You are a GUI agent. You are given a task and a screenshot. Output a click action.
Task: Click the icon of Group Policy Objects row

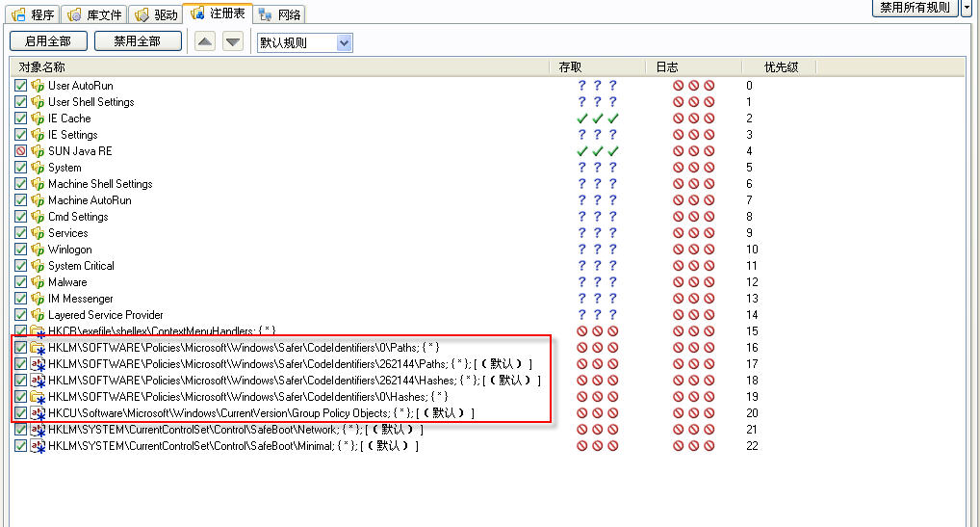coord(38,413)
